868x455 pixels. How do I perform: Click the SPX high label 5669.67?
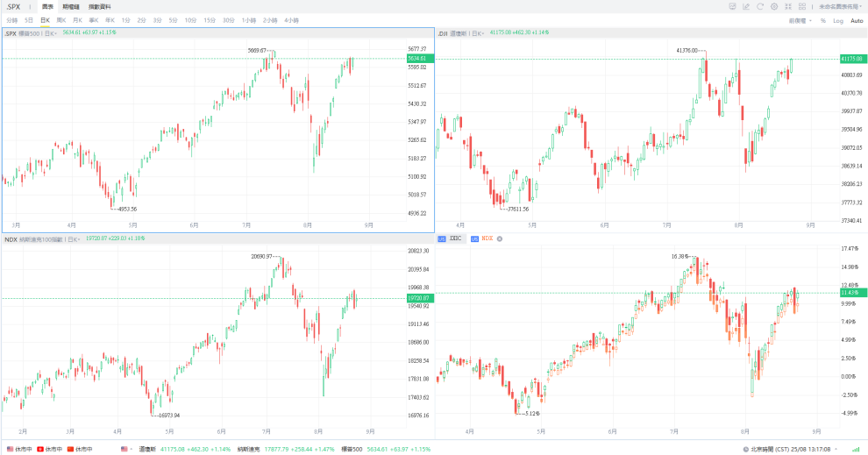[x=257, y=50]
